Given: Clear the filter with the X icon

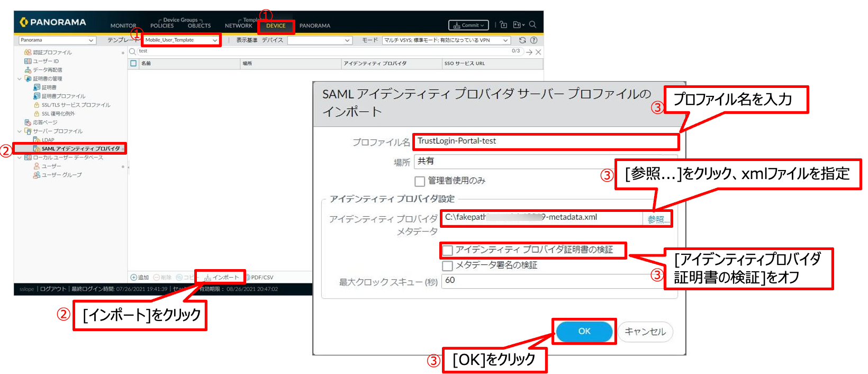Looking at the screenshot, I should click(x=538, y=52).
